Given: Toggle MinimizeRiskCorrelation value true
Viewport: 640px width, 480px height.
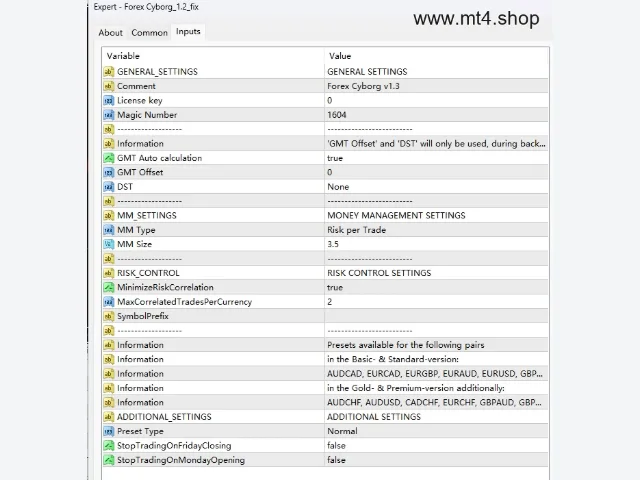Looking at the screenshot, I should (x=436, y=287).
